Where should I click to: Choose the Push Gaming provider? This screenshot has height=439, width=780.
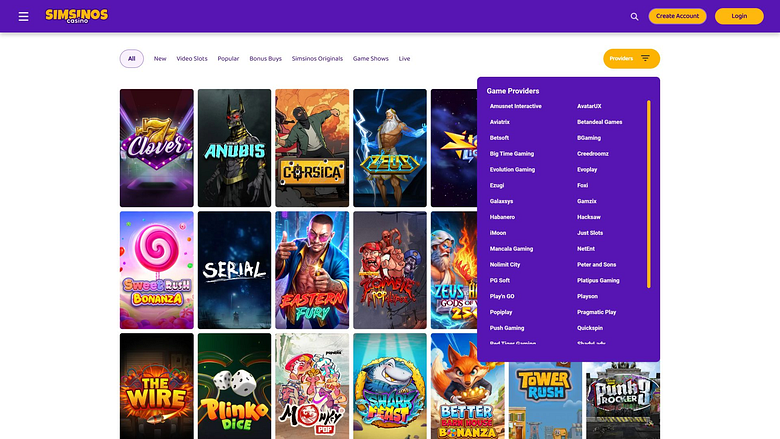point(506,328)
